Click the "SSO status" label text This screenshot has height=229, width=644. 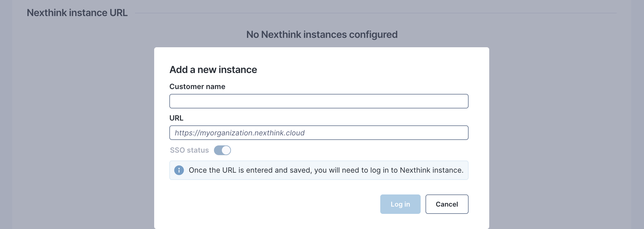189,150
